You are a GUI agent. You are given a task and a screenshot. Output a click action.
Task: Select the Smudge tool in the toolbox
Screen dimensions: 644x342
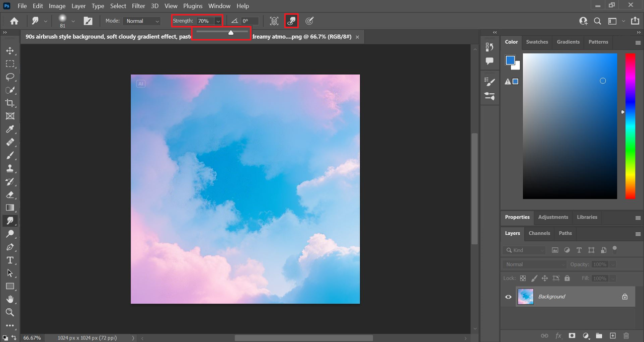click(x=10, y=221)
